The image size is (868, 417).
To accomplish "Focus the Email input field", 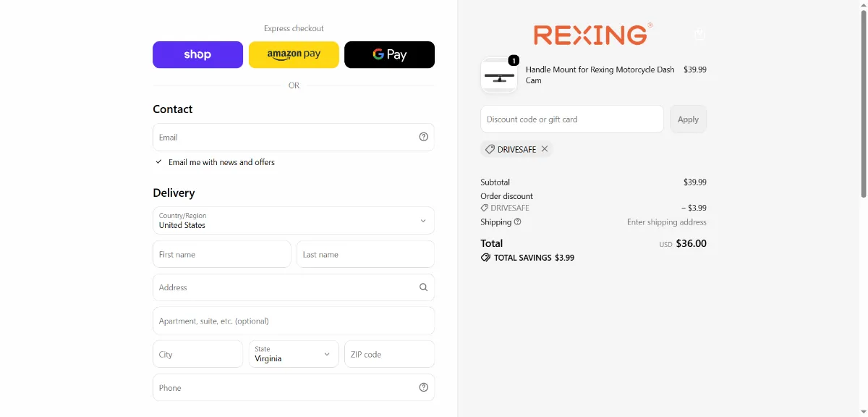I will 294,137.
